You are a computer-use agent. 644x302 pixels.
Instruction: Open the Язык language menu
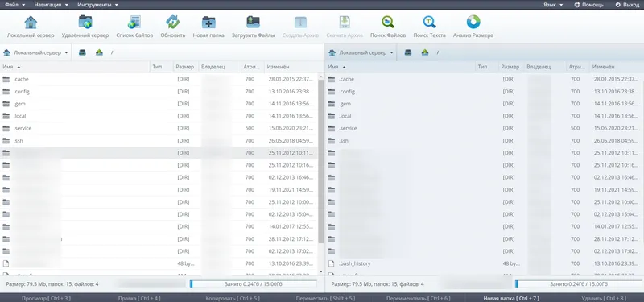(x=553, y=5)
